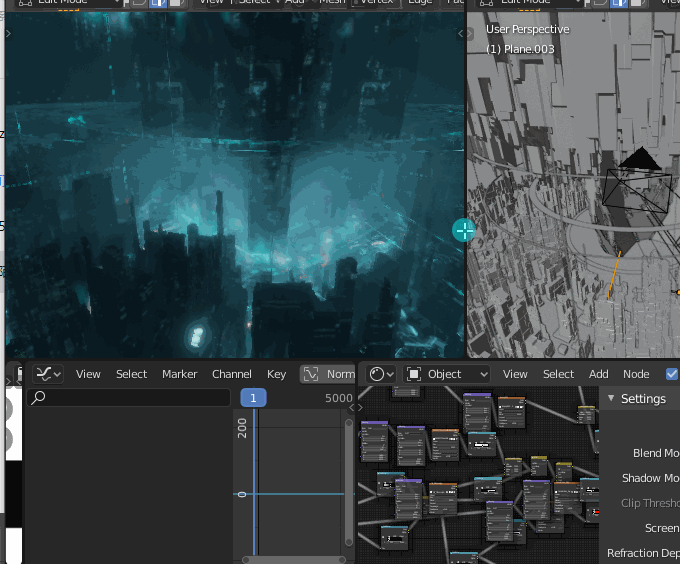Toggle the Use Nodes checkbox
The width and height of the screenshot is (680, 564).
pos(672,374)
